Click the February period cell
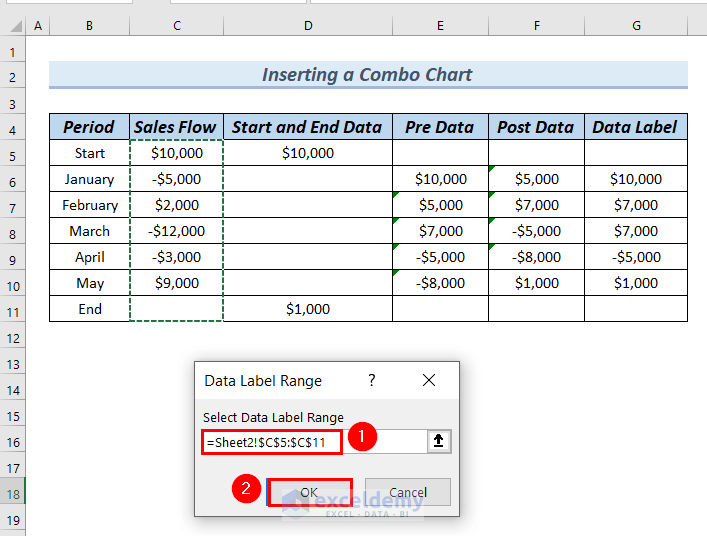The height and width of the screenshot is (536, 707). pyautogui.click(x=90, y=205)
